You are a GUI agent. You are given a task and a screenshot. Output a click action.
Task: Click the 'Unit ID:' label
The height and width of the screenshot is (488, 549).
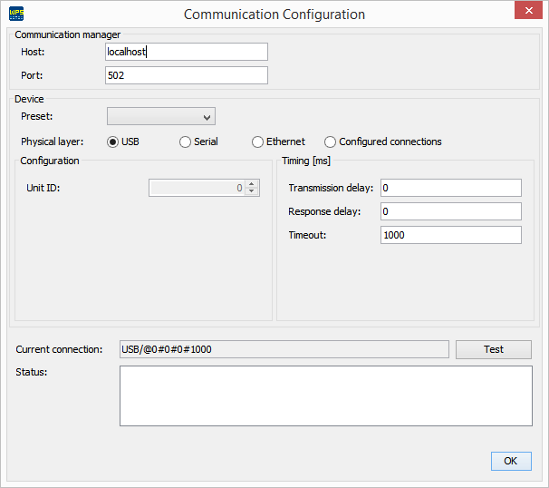coord(43,188)
